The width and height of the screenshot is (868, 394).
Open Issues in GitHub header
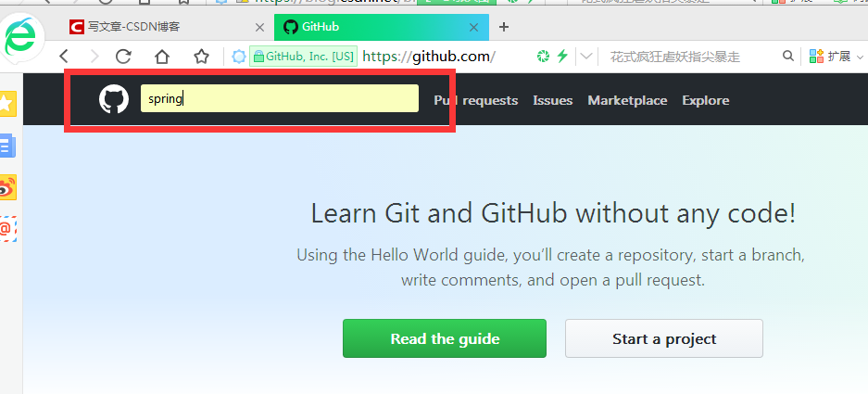click(x=552, y=100)
